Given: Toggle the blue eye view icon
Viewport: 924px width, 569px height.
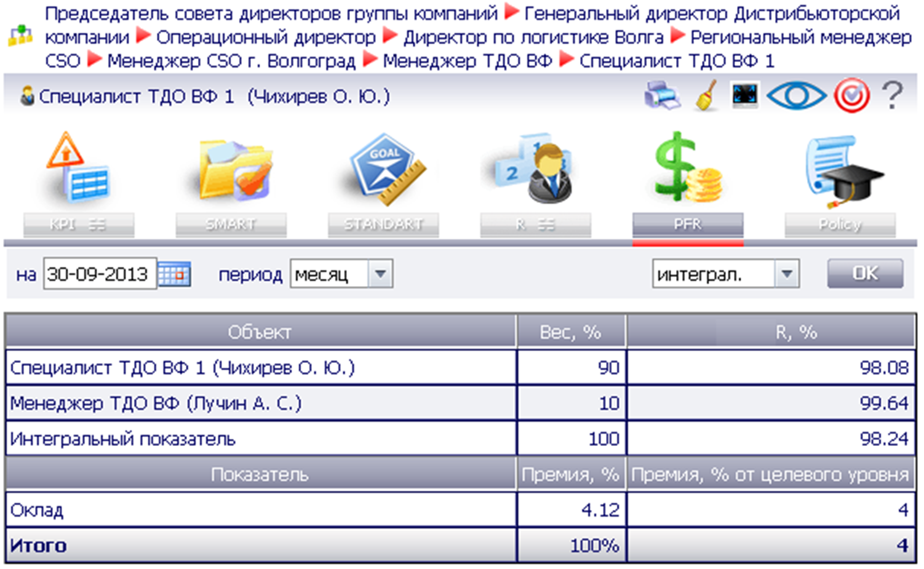Looking at the screenshot, I should click(796, 96).
